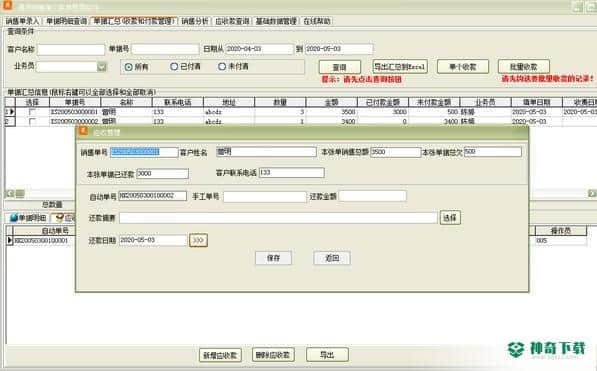This screenshot has height=371, width=597.
Task: Click the 已付款金额 column header
Action: click(x=383, y=102)
